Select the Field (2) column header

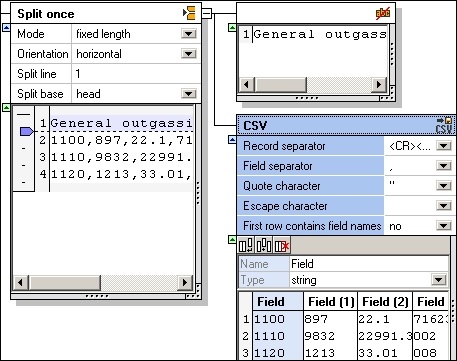pos(385,302)
